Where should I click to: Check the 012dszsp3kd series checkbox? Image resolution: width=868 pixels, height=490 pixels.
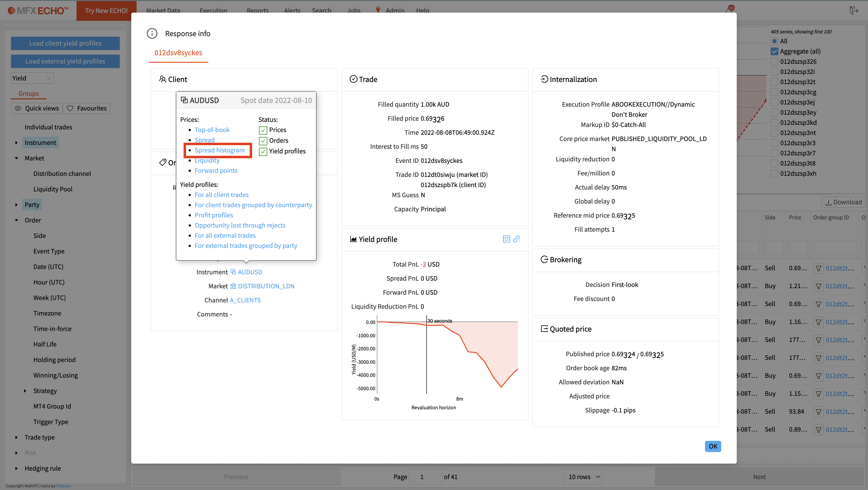(774, 122)
